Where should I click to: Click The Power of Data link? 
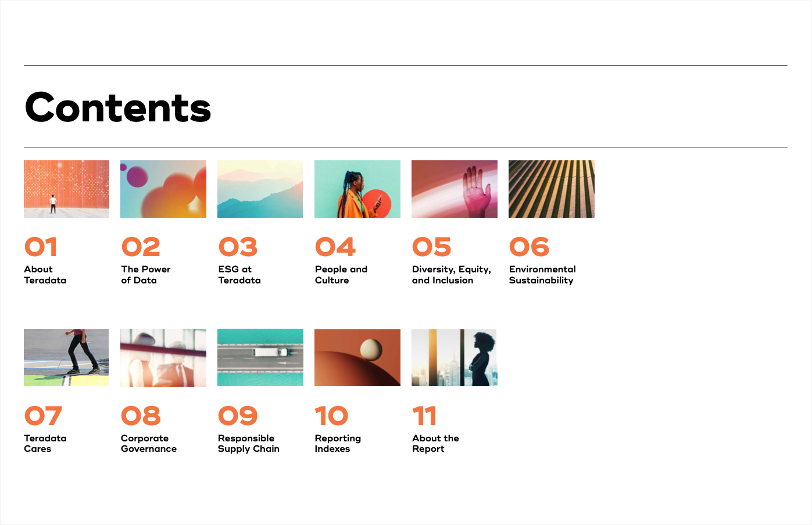(x=145, y=275)
